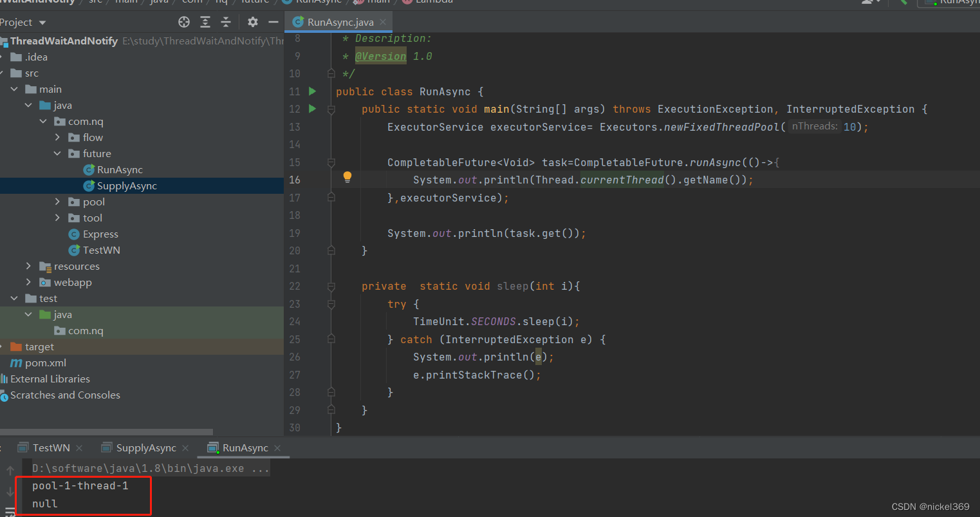
Task: Click the Express class icon in the tree
Action: 74,234
